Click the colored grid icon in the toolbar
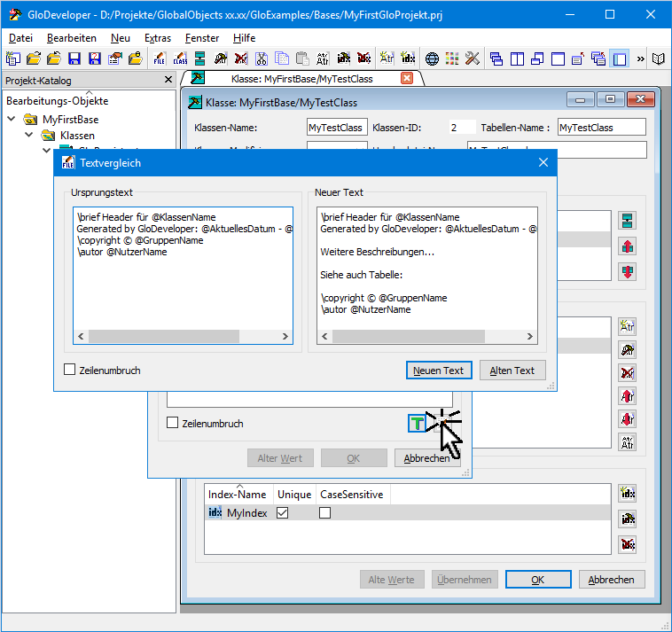672x632 pixels. [x=452, y=59]
